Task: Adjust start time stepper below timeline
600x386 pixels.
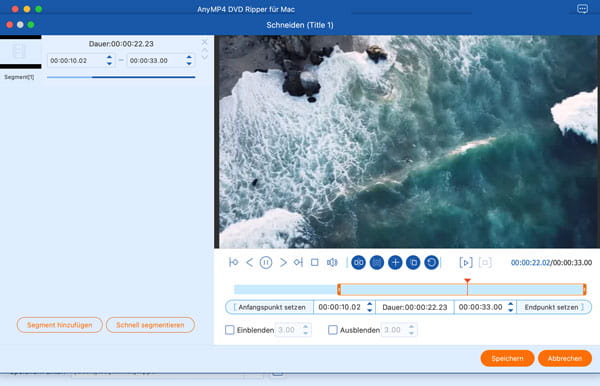Action: click(369, 307)
